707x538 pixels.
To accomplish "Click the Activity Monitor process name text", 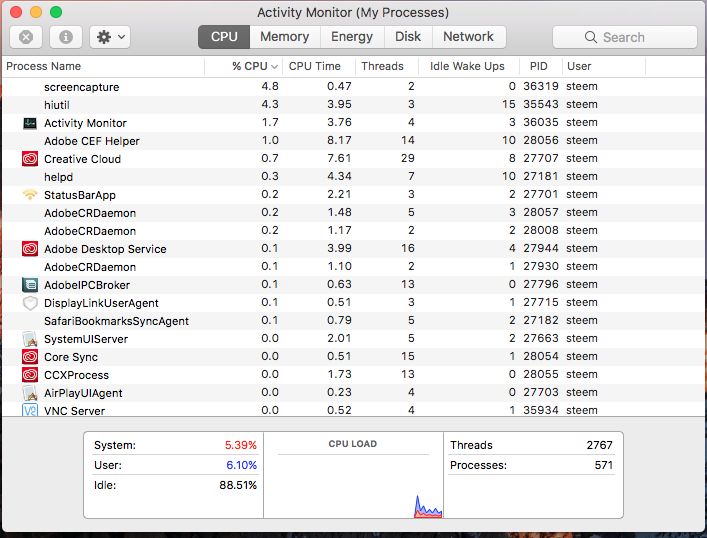I will click(85, 123).
